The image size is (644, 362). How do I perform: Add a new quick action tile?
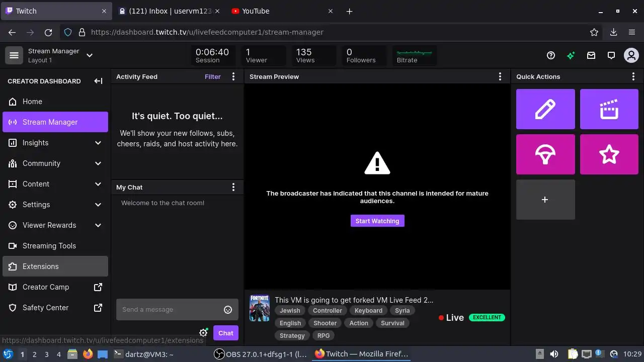[545, 200]
